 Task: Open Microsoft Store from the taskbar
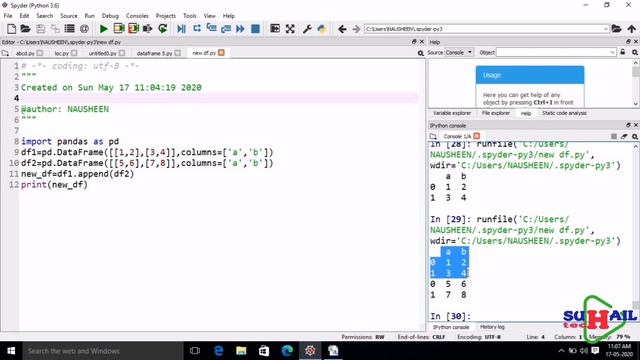point(264,351)
